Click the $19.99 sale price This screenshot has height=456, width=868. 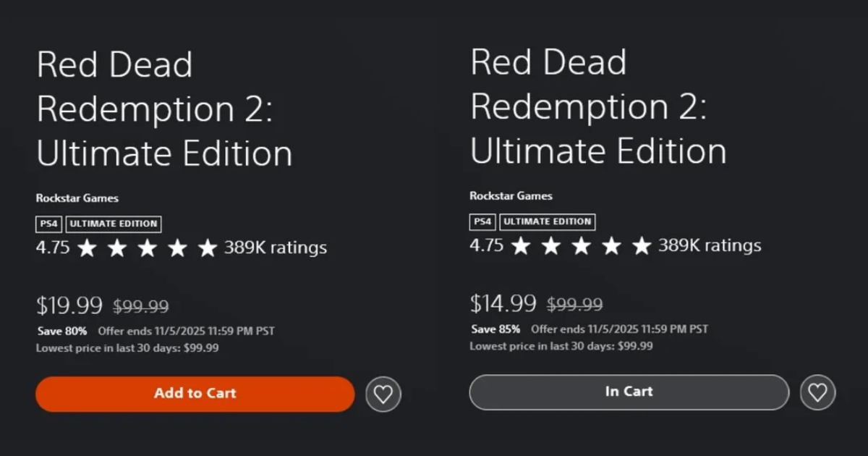coord(69,306)
